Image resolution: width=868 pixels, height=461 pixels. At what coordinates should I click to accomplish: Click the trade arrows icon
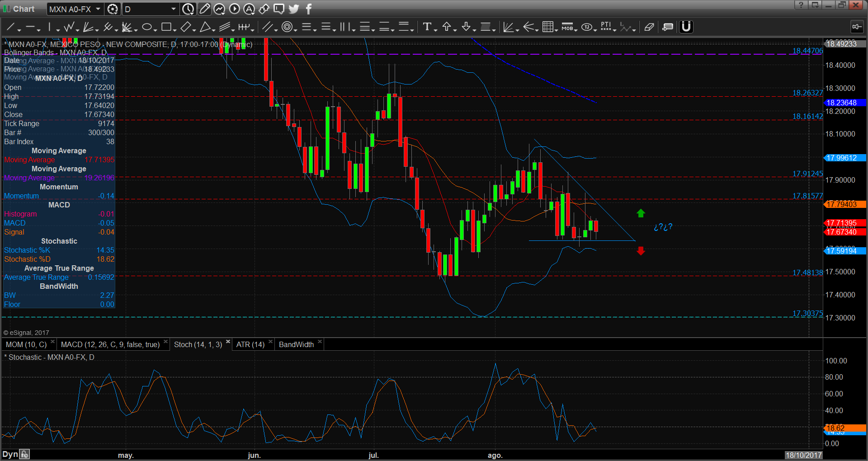pos(264,9)
